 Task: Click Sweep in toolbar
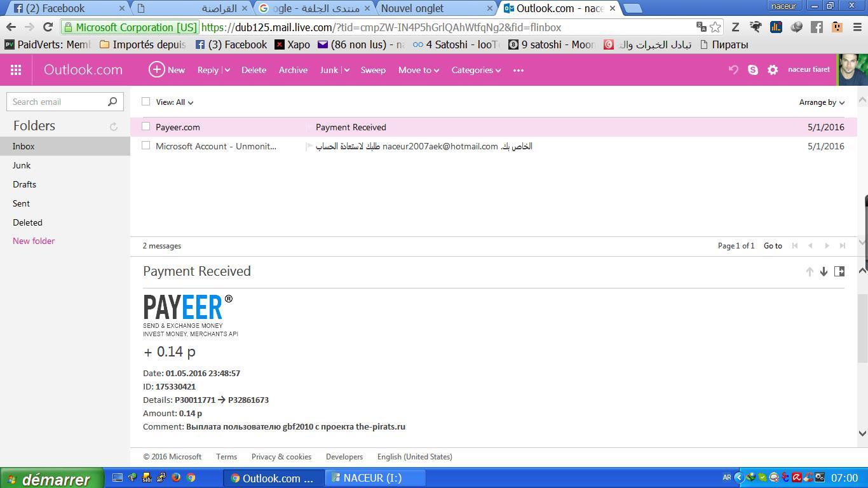[x=373, y=70]
